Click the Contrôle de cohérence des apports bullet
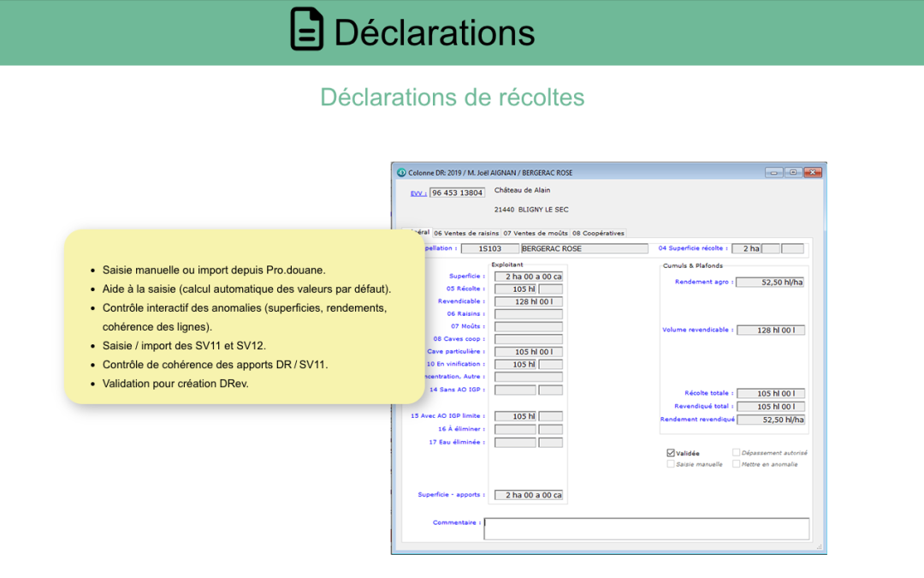The height and width of the screenshot is (578, 924). pyautogui.click(x=215, y=365)
